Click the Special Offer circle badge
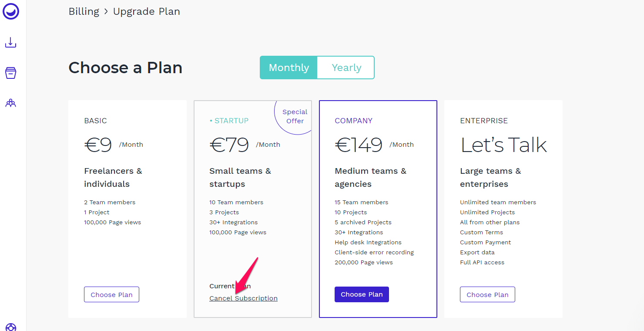The height and width of the screenshot is (331, 644). pos(294,116)
